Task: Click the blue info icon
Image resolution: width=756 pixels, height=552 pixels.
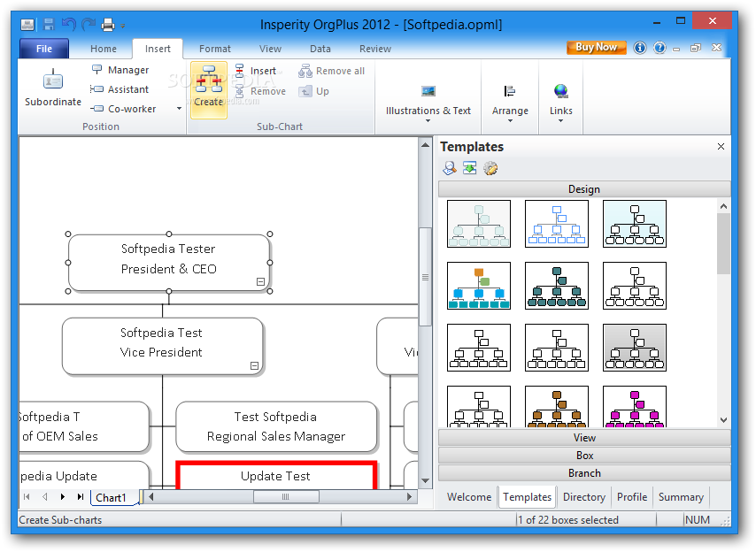Action: pyautogui.click(x=640, y=48)
